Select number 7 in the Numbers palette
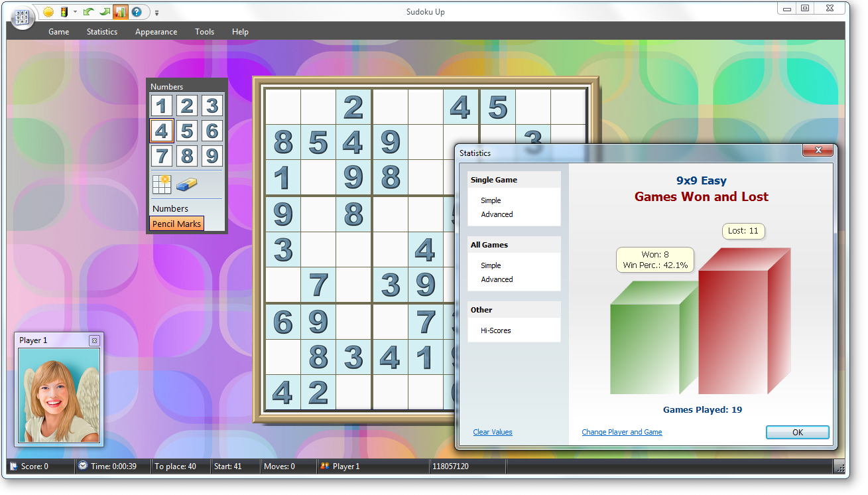 (162, 156)
